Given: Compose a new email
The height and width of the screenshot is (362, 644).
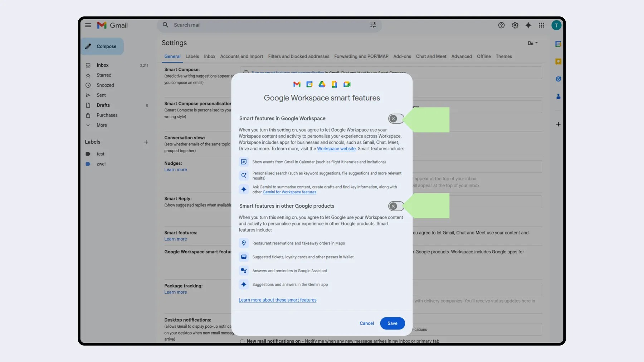Looking at the screenshot, I should (x=102, y=46).
